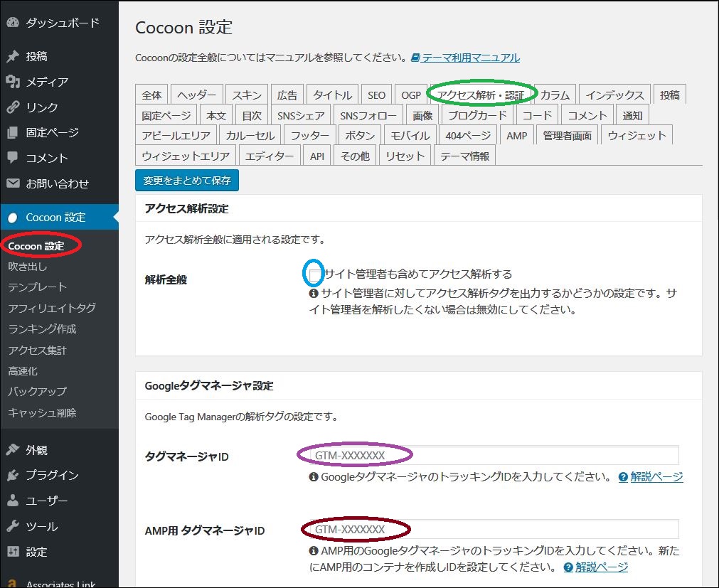719x588 pixels.
Task: Click the question mark icon beside タグマネージャID 解説ページ
Action: click(x=623, y=477)
